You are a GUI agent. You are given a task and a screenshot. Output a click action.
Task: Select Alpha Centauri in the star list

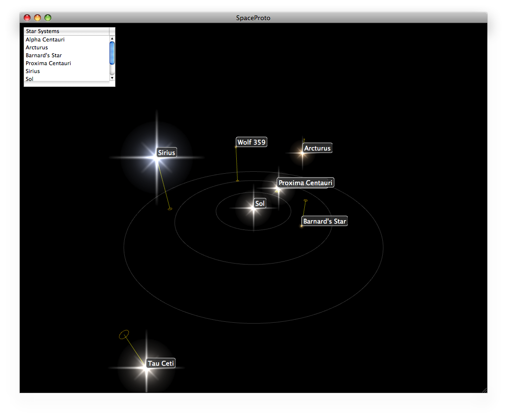pos(67,39)
